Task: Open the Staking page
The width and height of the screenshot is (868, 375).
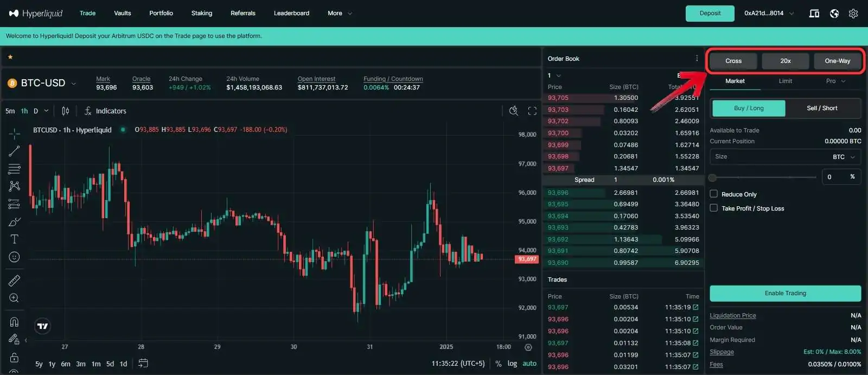Action: point(202,13)
